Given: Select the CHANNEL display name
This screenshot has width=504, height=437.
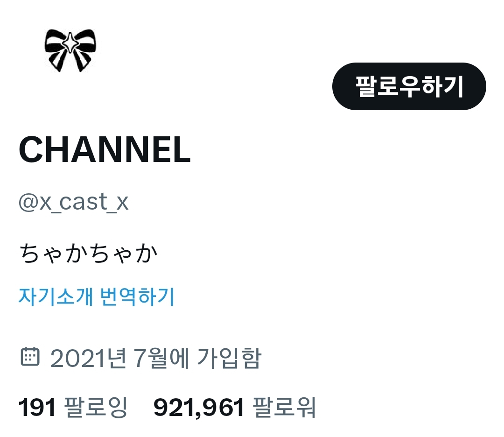Looking at the screenshot, I should (x=105, y=149).
